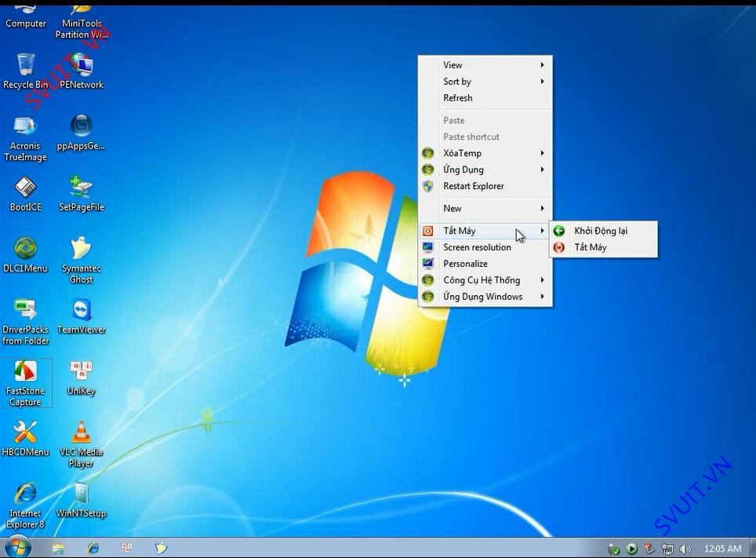Click the UniKey taskbar shortcut

(x=127, y=548)
